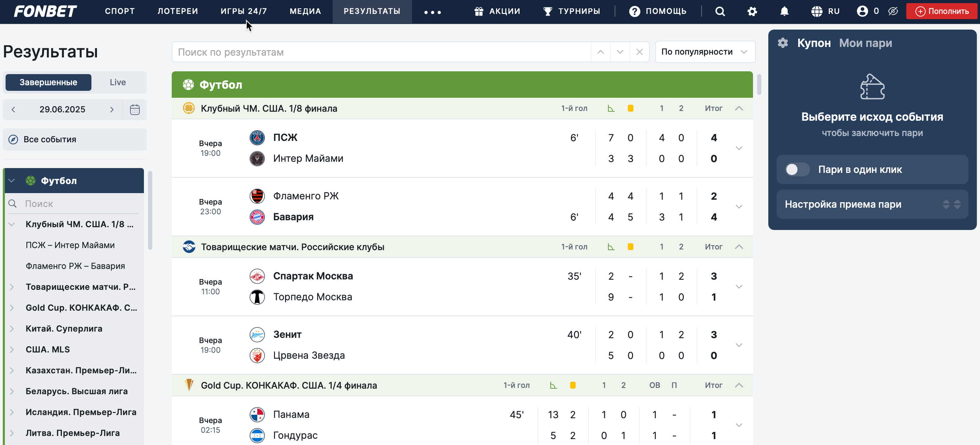Switch to the Мои пари tab
Screen dimensions: 980x445
pyautogui.click(x=866, y=43)
